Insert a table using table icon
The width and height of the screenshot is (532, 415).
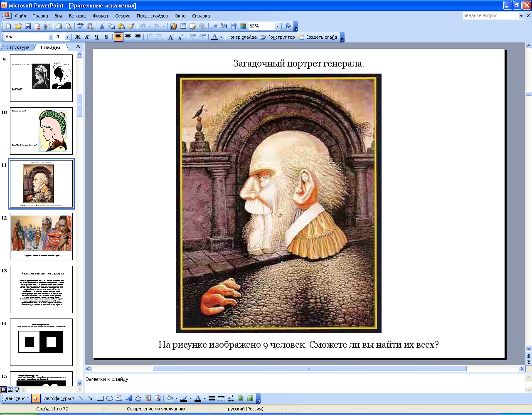(x=183, y=26)
